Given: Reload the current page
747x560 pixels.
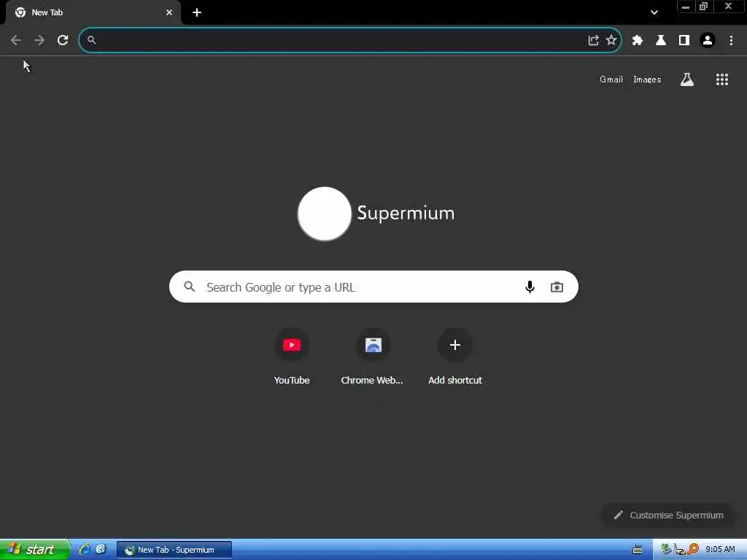Looking at the screenshot, I should pyautogui.click(x=63, y=41).
